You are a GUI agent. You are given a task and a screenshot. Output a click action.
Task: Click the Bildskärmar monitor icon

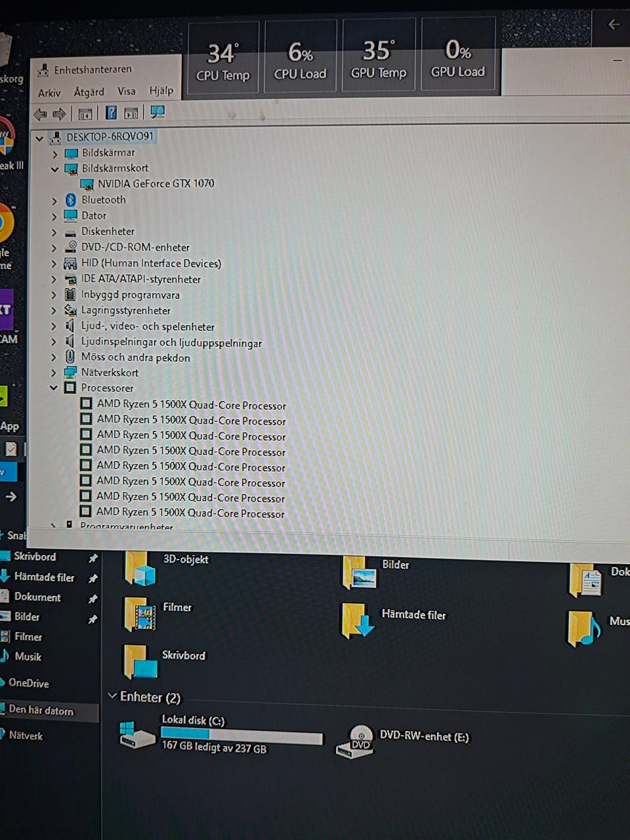(71, 153)
